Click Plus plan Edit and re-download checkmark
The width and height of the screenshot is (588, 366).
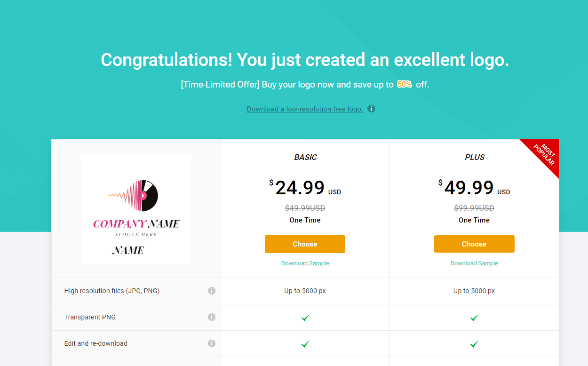474,344
